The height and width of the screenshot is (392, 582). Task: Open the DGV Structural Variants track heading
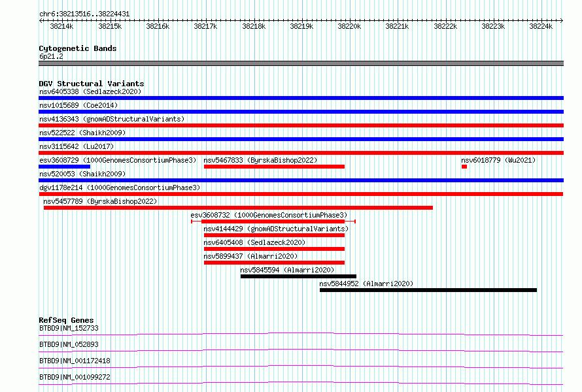(x=92, y=84)
